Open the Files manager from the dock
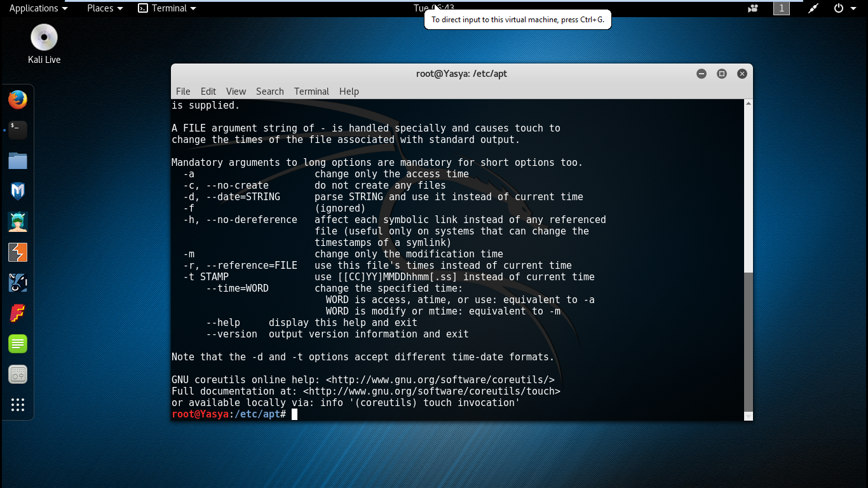The width and height of the screenshot is (868, 488). (17, 161)
